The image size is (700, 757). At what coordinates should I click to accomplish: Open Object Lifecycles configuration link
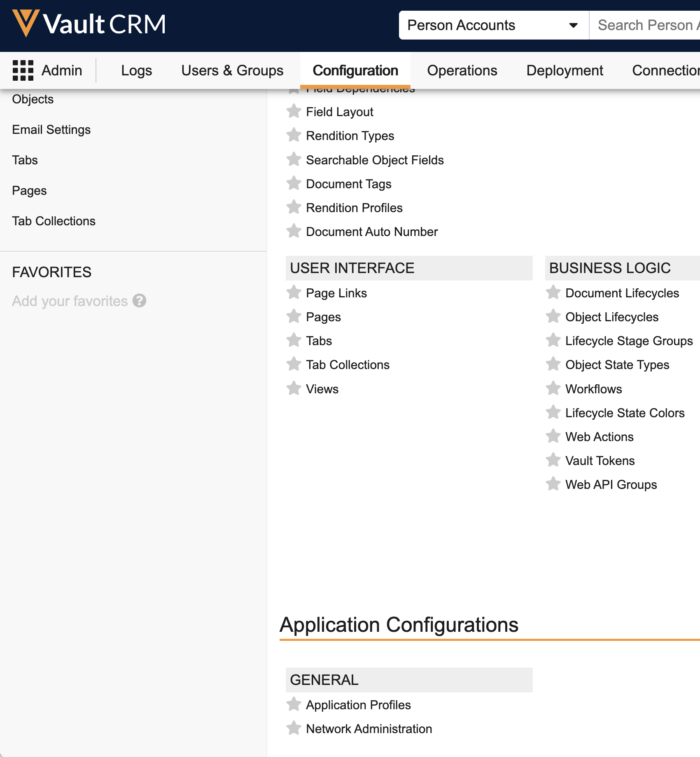pyautogui.click(x=611, y=317)
